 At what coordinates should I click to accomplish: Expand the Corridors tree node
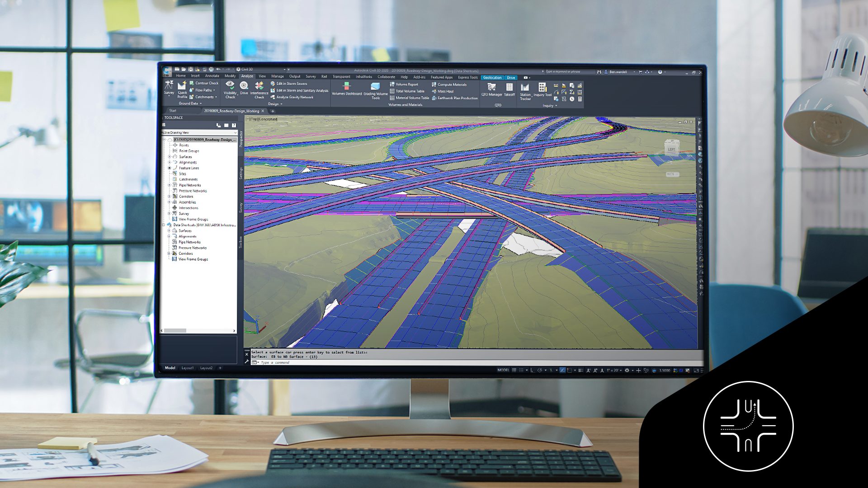coord(170,197)
